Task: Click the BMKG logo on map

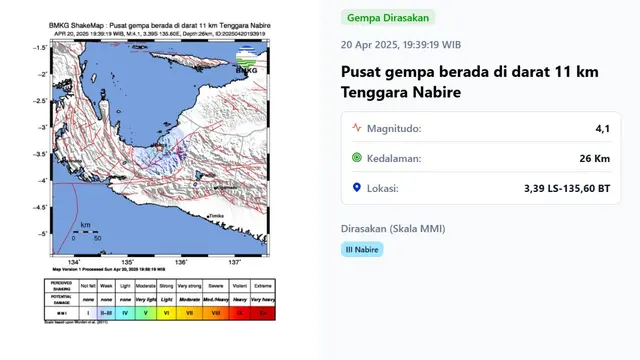Action: (247, 60)
